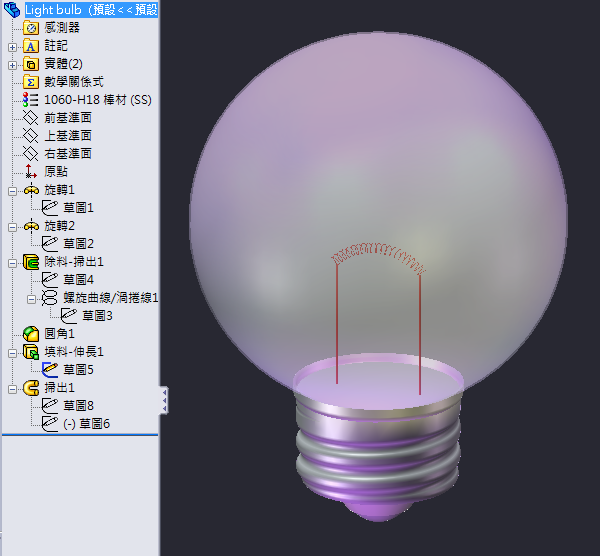The image size is (600, 556).
Task: Collapse the 除料-掃出1 node
Action: tap(12, 263)
